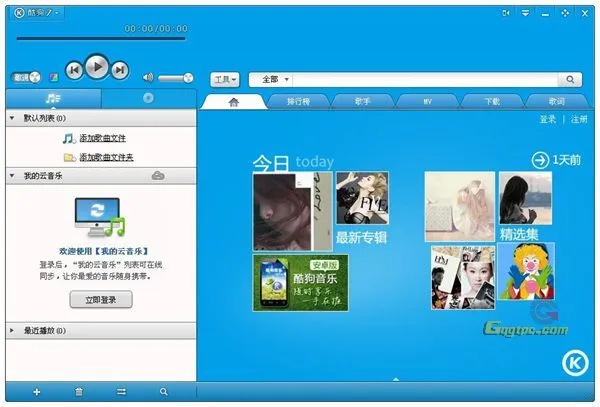This screenshot has width=600, height=407.
Task: Switch to the 下载 tab
Action: (x=492, y=102)
